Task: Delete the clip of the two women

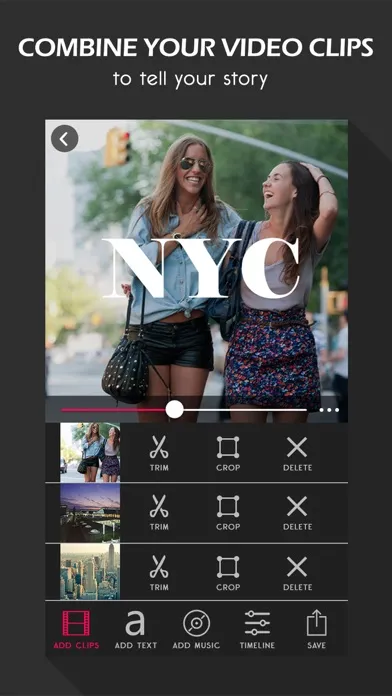Action: (297, 453)
